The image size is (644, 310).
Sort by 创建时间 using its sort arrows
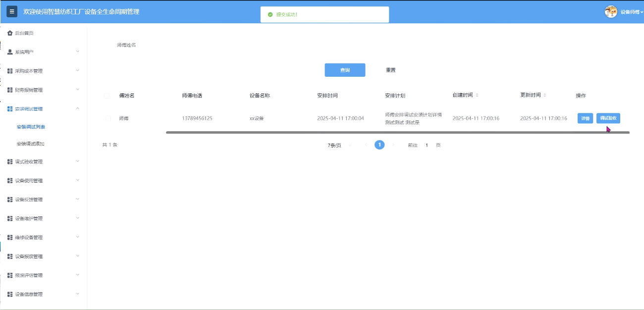(477, 95)
